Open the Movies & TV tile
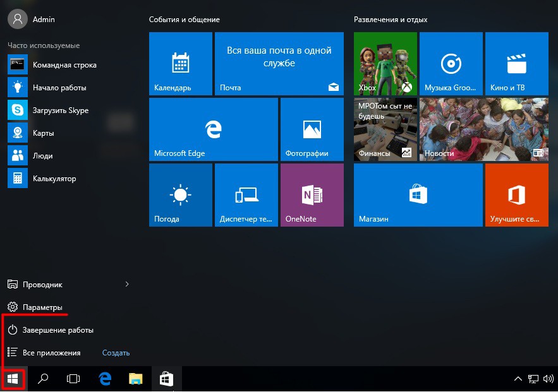 [517, 64]
